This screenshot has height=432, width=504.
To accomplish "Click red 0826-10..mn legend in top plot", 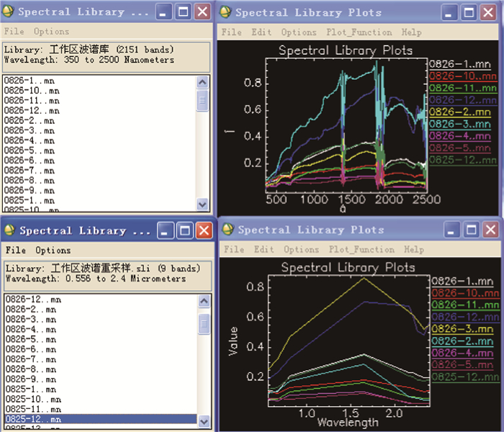I will pyautogui.click(x=462, y=76).
